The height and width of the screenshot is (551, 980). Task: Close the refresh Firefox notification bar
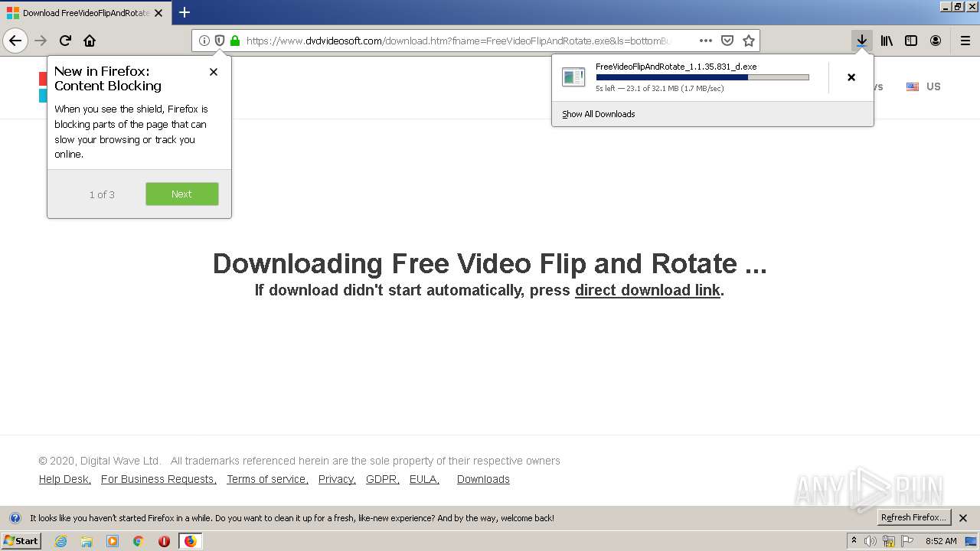(963, 518)
